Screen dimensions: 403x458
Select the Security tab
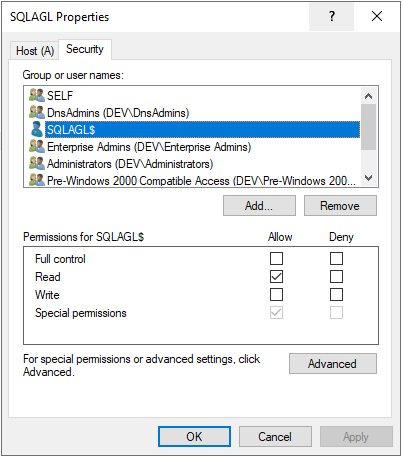click(85, 49)
